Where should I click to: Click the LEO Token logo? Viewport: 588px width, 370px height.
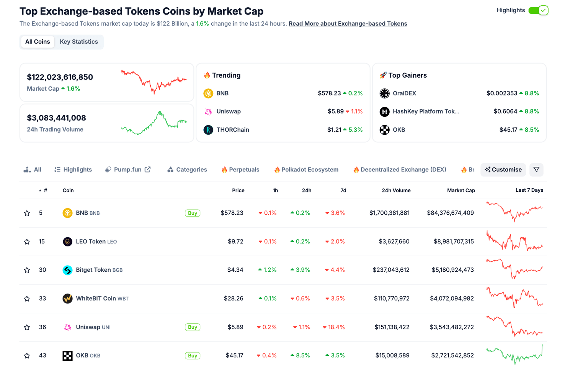[67, 241]
